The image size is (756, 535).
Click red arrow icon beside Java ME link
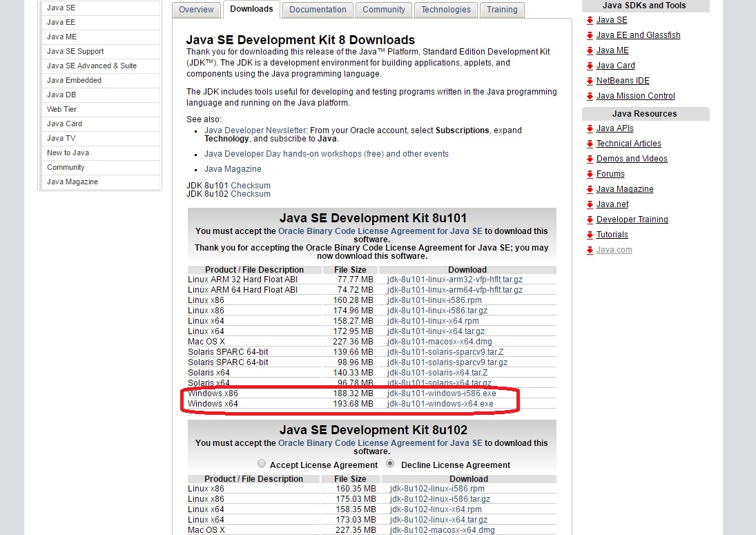pyautogui.click(x=590, y=50)
